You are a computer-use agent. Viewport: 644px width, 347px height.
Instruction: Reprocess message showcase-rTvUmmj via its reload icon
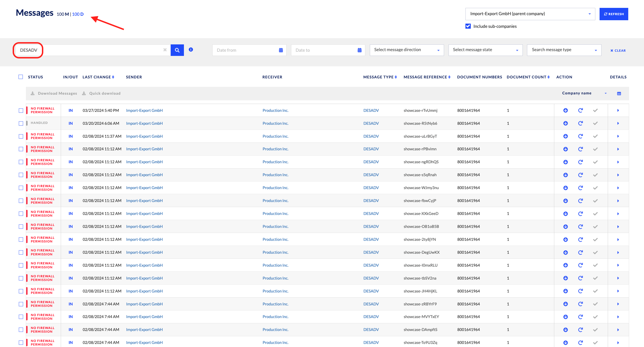[580, 110]
